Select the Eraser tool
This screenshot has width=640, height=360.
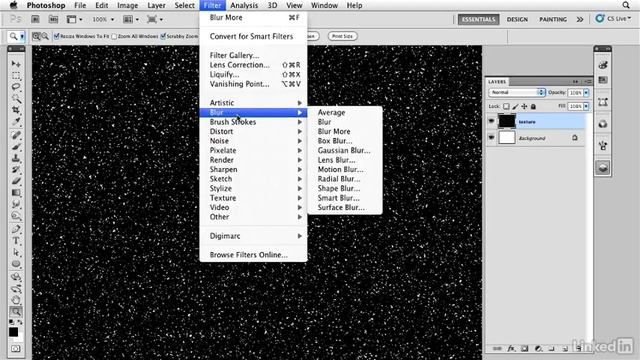pos(16,181)
